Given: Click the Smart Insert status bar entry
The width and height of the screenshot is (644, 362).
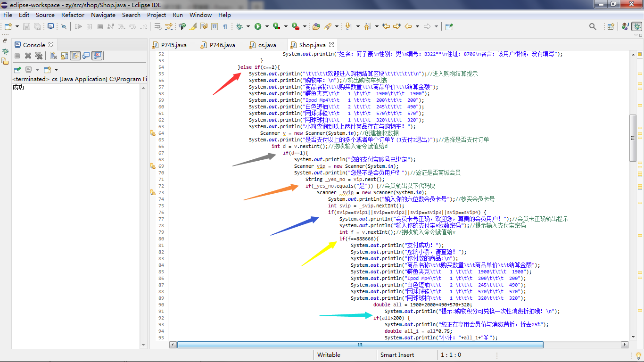Looking at the screenshot, I should pos(397,355).
